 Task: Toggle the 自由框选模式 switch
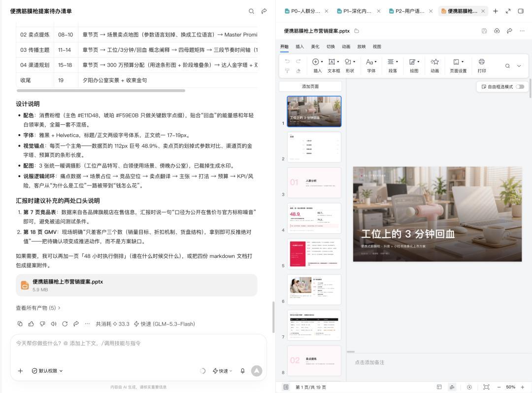point(520,87)
